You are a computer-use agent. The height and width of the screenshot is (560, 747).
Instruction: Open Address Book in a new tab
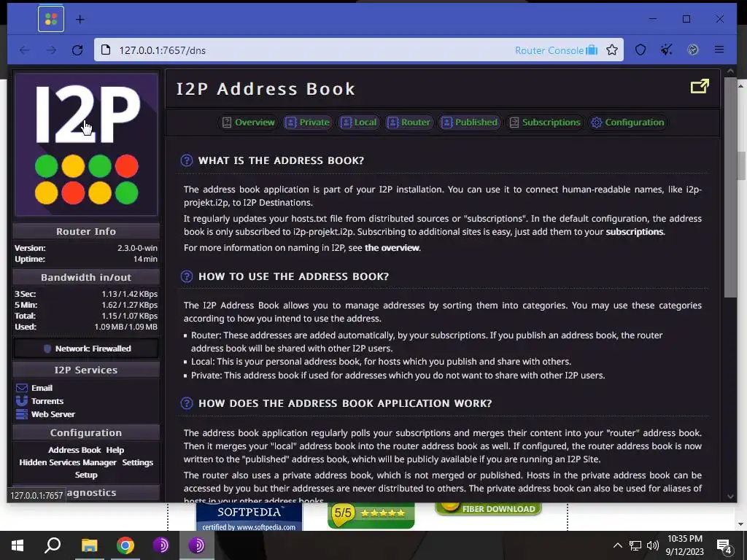coord(700,87)
